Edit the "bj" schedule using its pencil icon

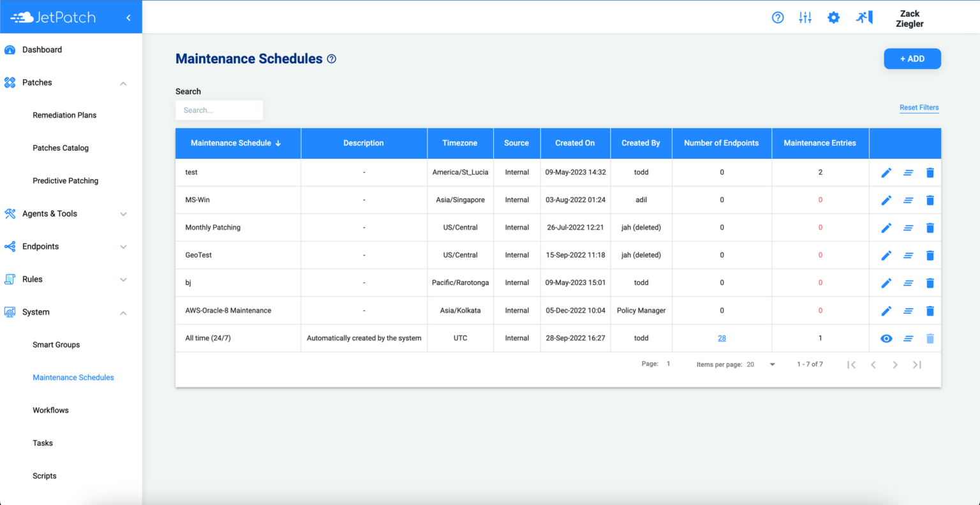coord(886,282)
